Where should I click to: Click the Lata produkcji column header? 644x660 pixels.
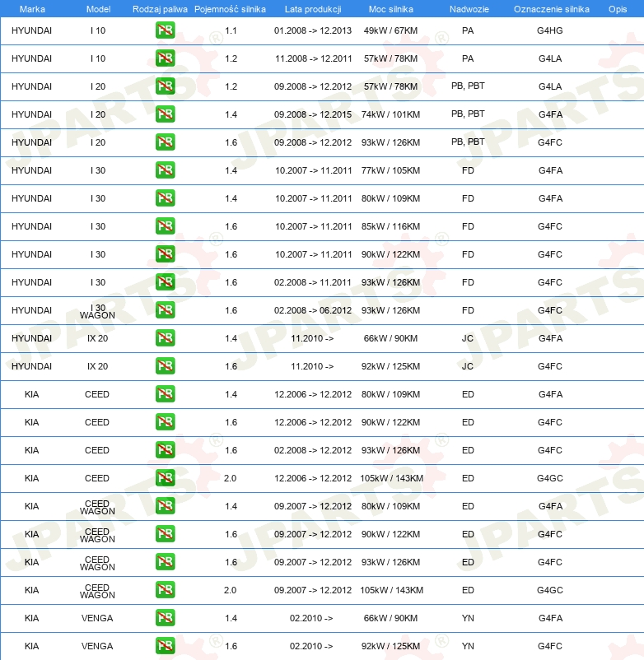pos(313,9)
